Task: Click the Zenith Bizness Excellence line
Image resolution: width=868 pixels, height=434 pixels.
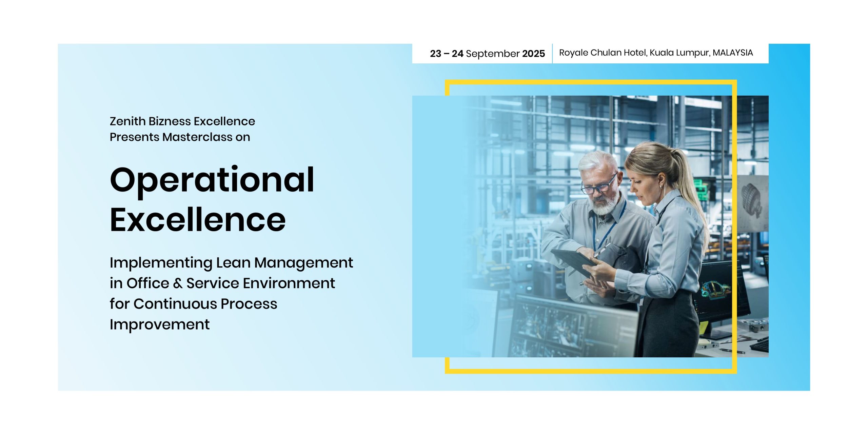Action: pos(182,121)
